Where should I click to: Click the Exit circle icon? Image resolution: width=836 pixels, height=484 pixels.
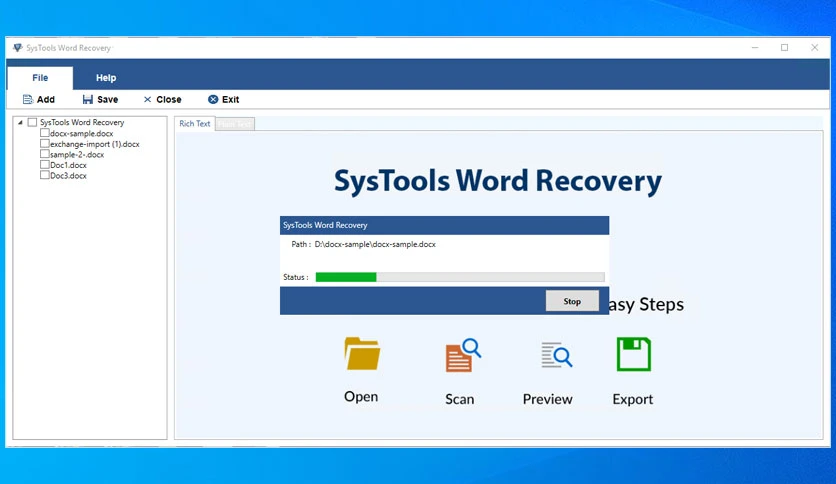(213, 99)
